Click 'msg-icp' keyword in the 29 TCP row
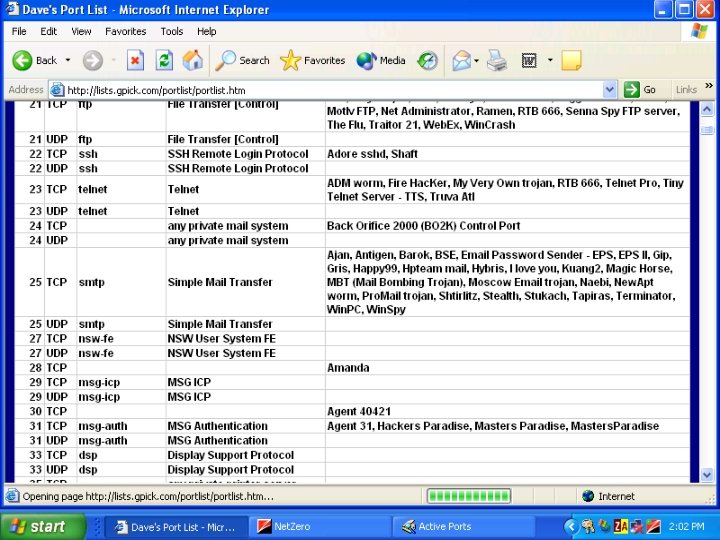Viewport: 720px width, 540px height. click(99, 382)
